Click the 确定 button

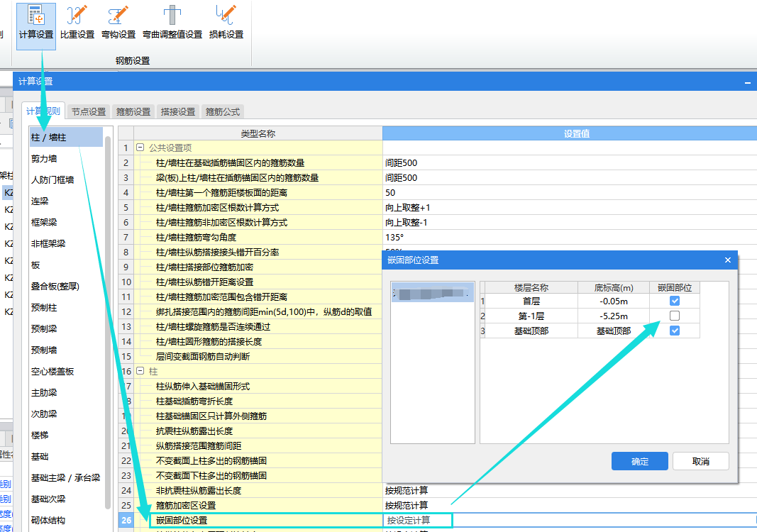[x=639, y=461]
